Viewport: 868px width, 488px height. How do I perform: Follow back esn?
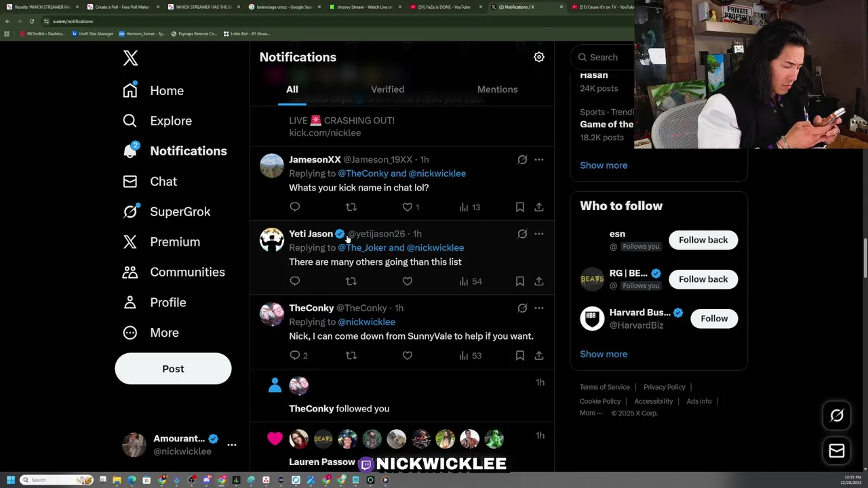click(x=703, y=240)
